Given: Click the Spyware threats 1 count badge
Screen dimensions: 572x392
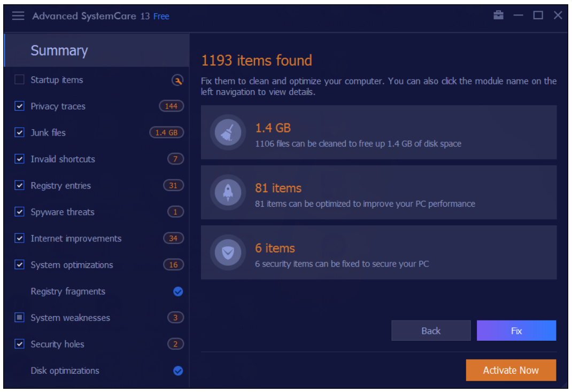Looking at the screenshot, I should click(175, 212).
